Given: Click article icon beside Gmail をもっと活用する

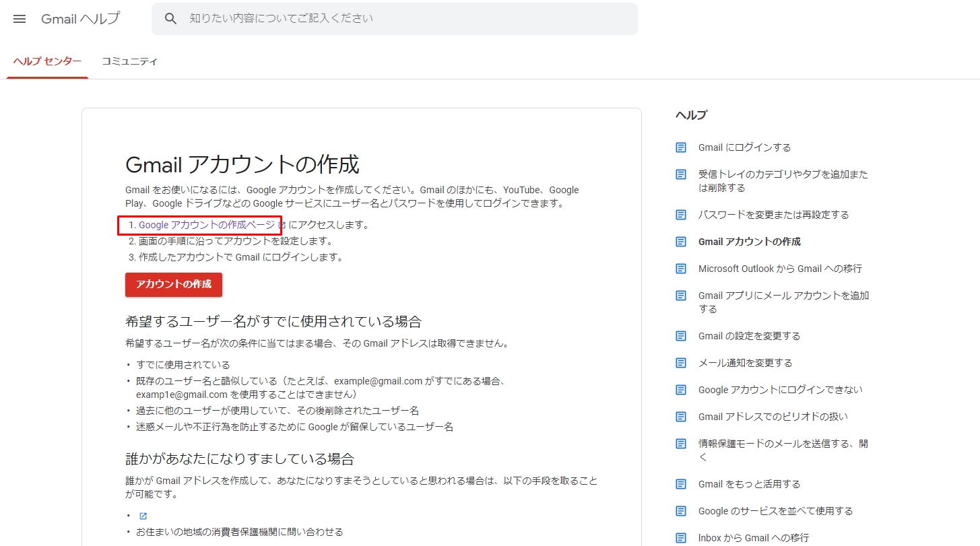Looking at the screenshot, I should coord(681,484).
